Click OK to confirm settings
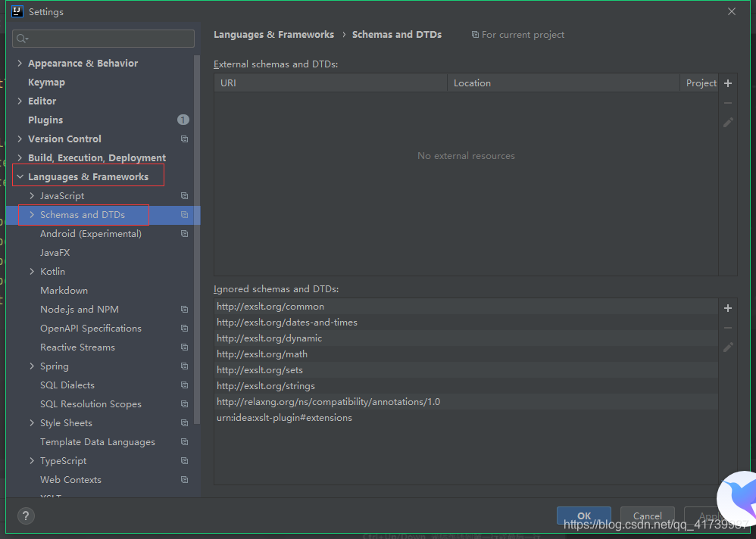Screen dimensions: 756x539 584,516
